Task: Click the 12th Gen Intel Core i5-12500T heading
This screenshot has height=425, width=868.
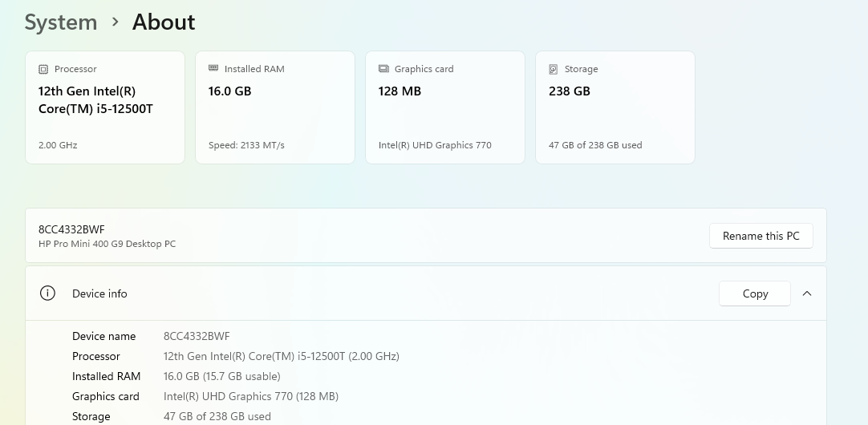Action: point(95,100)
